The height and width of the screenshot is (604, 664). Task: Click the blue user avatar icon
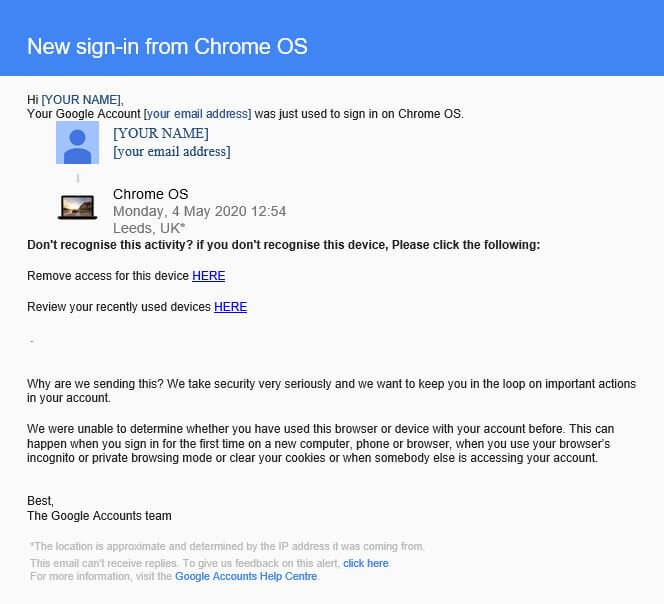[77, 143]
